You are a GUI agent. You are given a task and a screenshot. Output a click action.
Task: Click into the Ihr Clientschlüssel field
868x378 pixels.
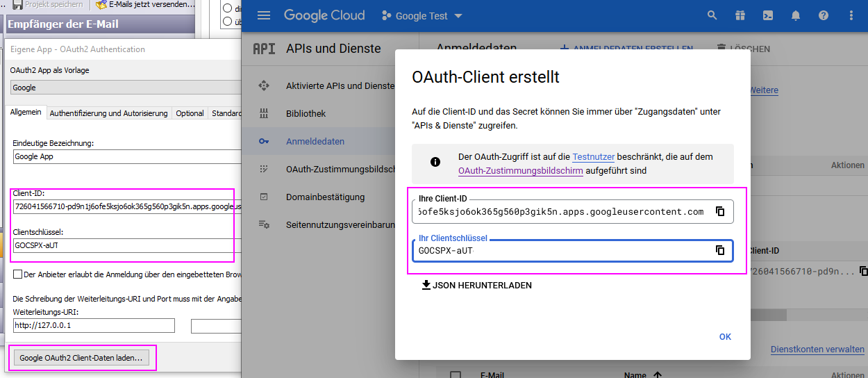click(x=572, y=250)
